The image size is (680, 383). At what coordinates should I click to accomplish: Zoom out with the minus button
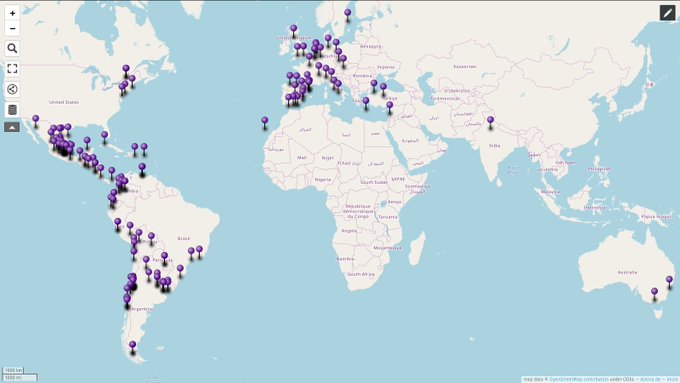click(12, 29)
